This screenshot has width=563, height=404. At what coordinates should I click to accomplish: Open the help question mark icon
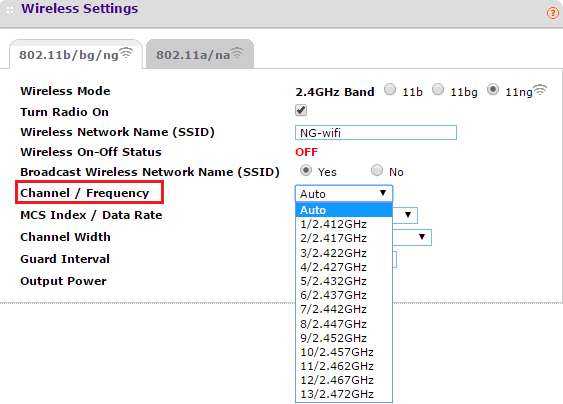pyautogui.click(x=553, y=13)
